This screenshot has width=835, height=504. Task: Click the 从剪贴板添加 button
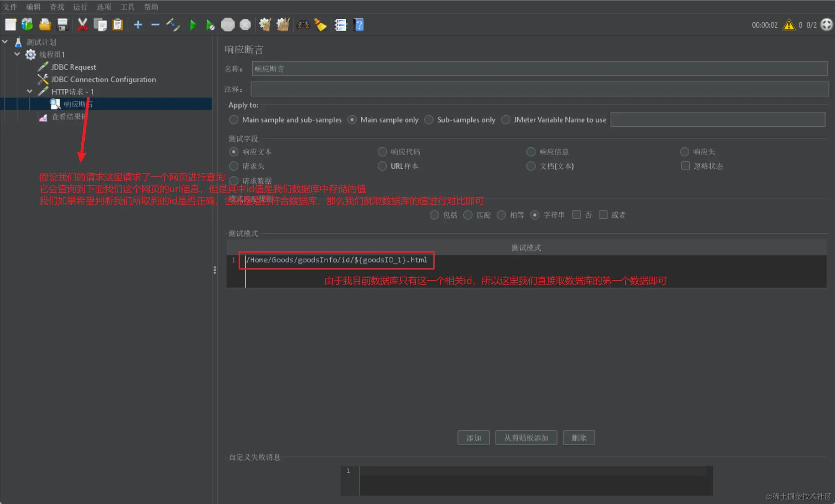526,438
